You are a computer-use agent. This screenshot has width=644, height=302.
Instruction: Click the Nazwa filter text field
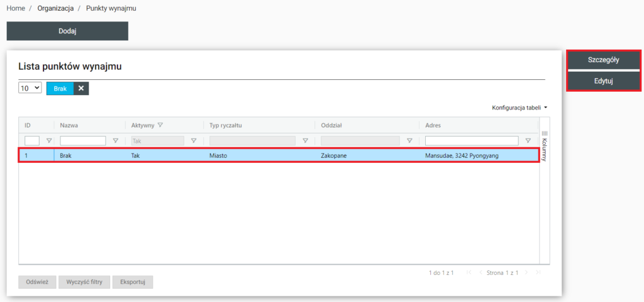pos(83,141)
